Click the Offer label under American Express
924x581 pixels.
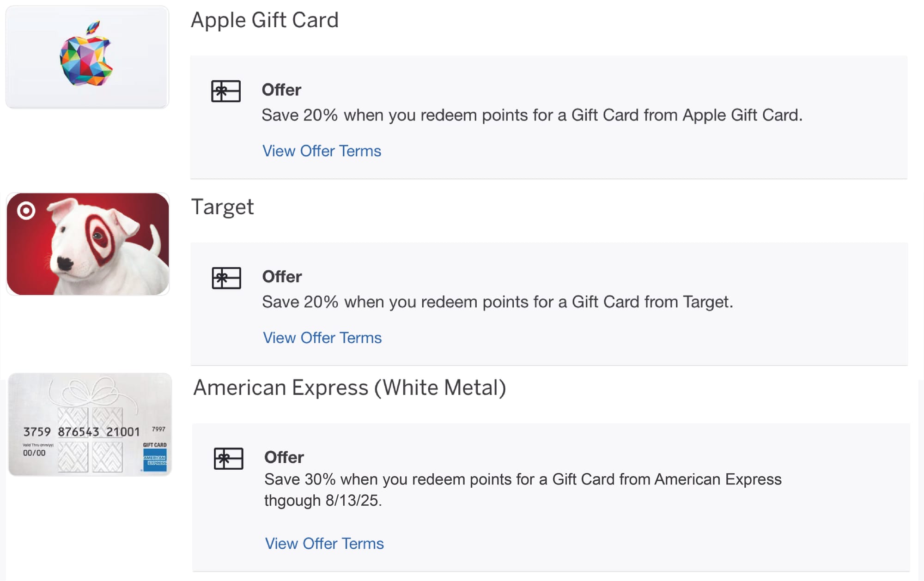pyautogui.click(x=284, y=457)
